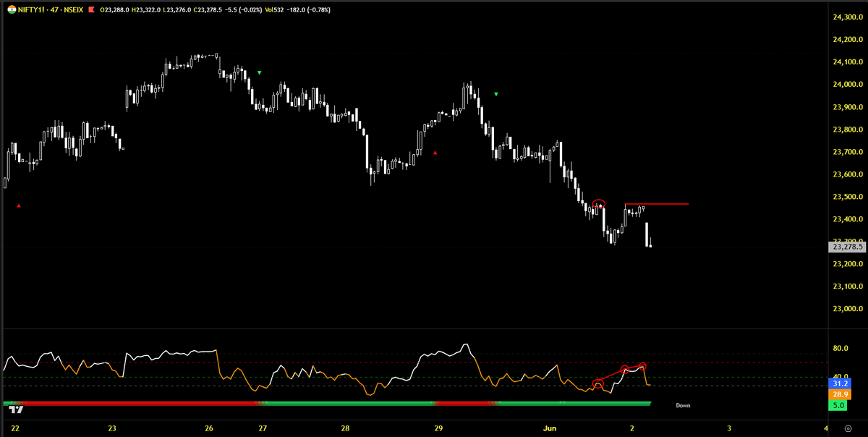Click the 24,100.0 price axis label
868x437 pixels.
[x=849, y=62]
